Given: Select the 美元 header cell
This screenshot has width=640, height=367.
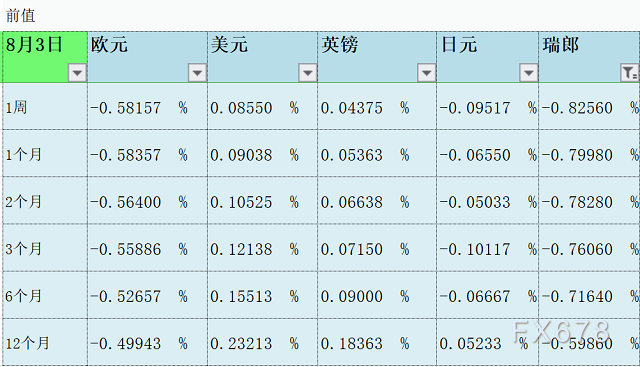Looking at the screenshot, I should (262, 57).
